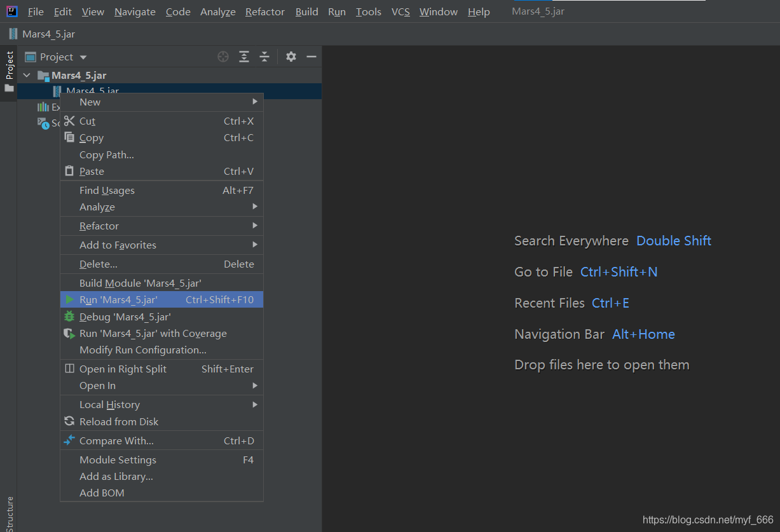Choose Delete... in context menu
The width and height of the screenshot is (780, 532).
161,264
